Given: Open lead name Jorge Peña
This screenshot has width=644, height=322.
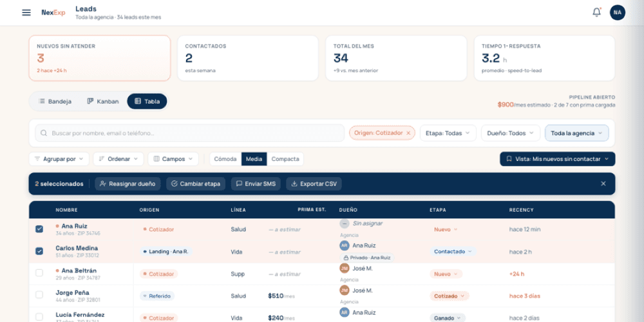Looking at the screenshot, I should point(73,293).
